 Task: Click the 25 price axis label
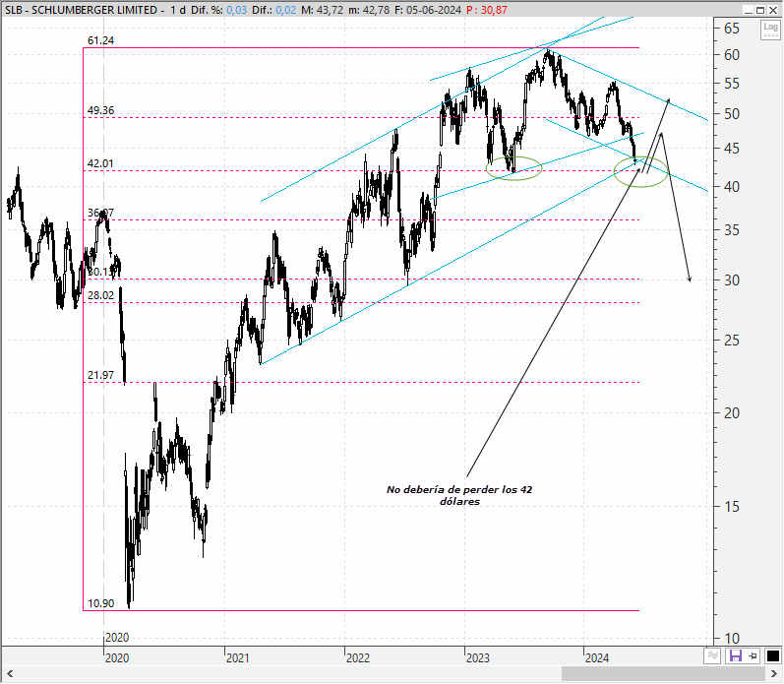coord(732,341)
